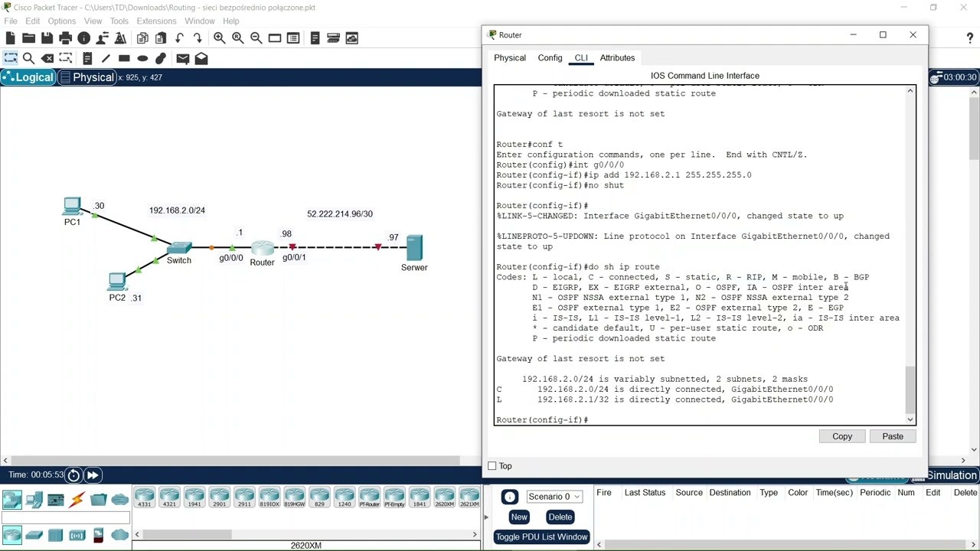Screen dimensions: 980x551
Task: Click the Add Complex PDU open envelope icon
Action: [201, 58]
